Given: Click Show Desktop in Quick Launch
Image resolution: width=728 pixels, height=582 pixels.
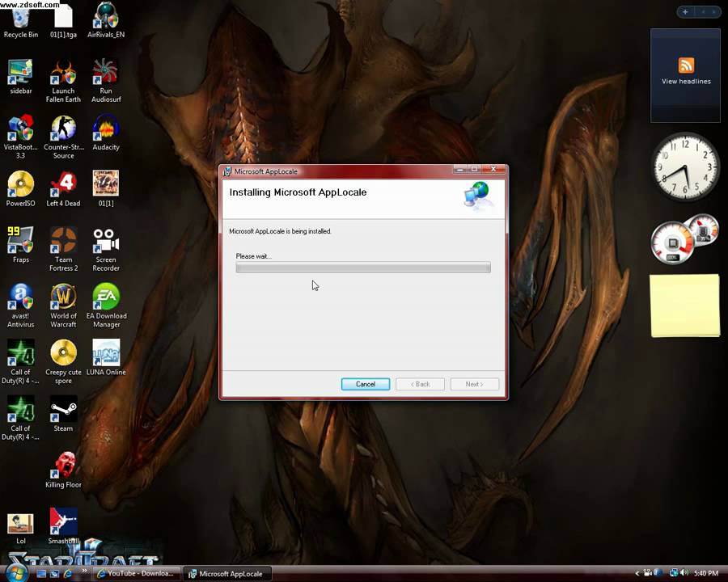Looking at the screenshot, I should pyautogui.click(x=41, y=574).
